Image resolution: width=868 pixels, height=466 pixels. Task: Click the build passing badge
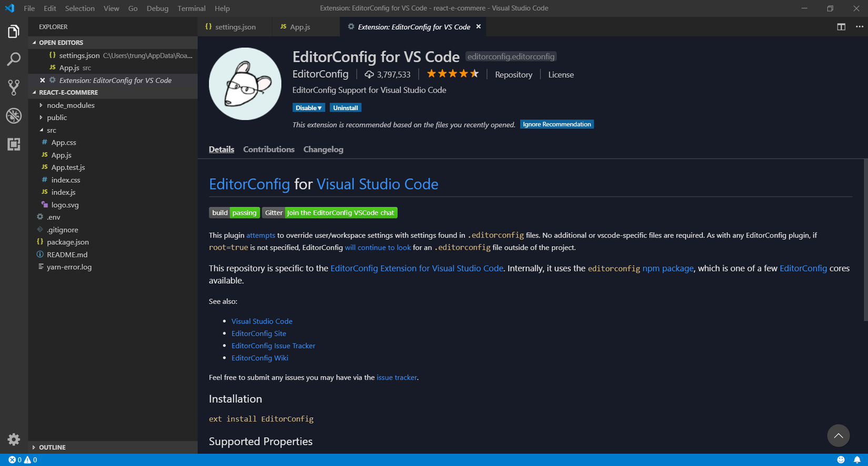click(x=235, y=213)
